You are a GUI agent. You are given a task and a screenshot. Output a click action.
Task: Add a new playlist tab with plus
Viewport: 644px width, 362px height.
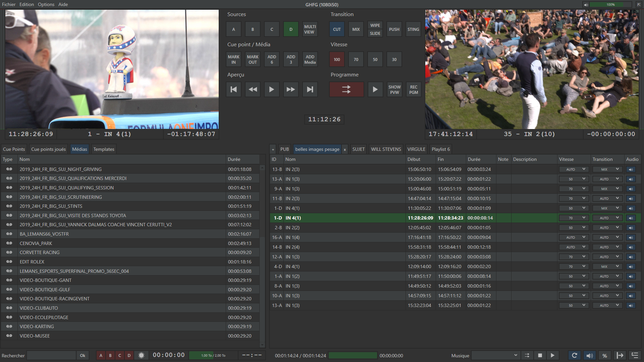tap(273, 149)
